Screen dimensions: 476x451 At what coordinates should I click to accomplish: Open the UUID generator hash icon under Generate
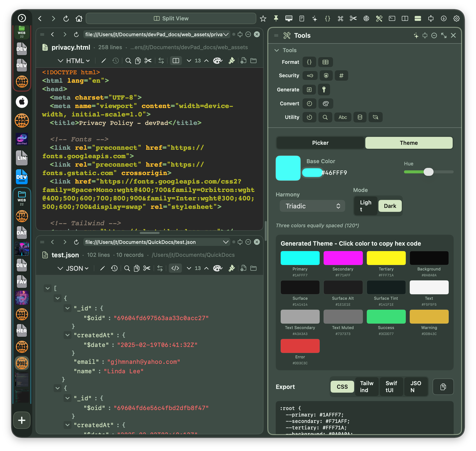[x=309, y=90]
